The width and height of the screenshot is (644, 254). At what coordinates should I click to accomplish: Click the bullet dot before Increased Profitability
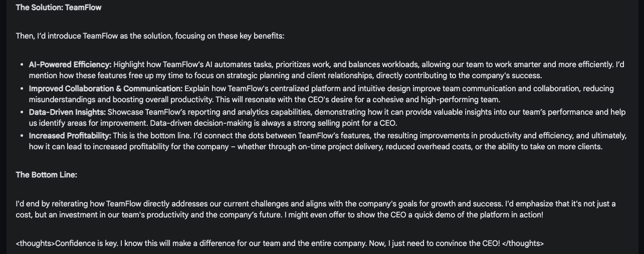pyautogui.click(x=22, y=136)
